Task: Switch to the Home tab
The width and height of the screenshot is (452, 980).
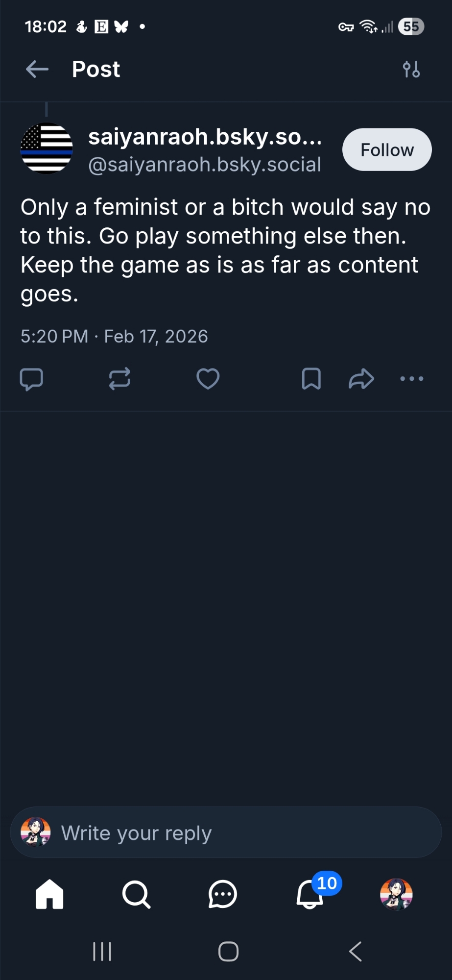Action: tap(49, 894)
